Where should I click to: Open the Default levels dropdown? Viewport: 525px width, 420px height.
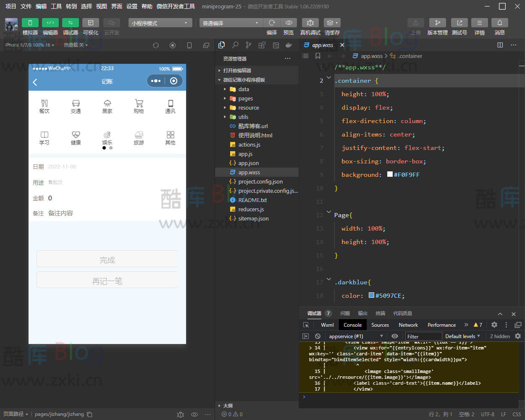462,336
